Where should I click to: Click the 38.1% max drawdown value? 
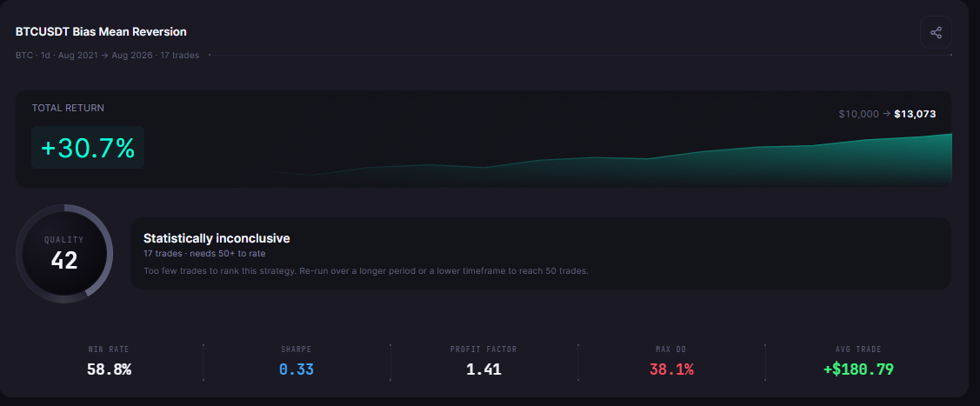click(671, 369)
